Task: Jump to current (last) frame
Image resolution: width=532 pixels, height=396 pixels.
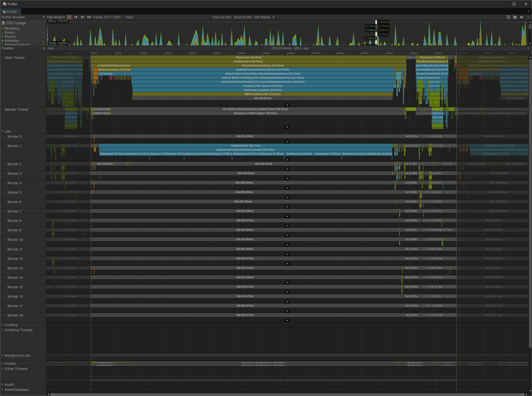Action: click(x=89, y=17)
